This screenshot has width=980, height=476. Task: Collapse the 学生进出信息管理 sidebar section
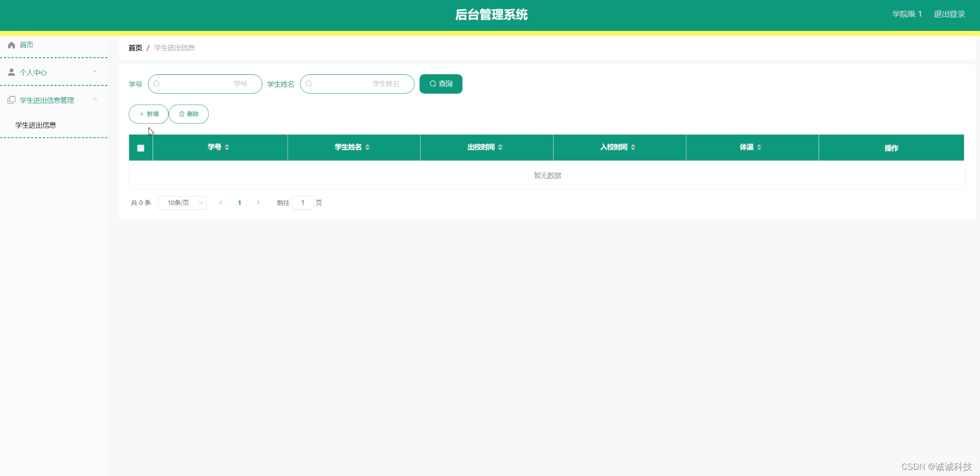tap(94, 99)
